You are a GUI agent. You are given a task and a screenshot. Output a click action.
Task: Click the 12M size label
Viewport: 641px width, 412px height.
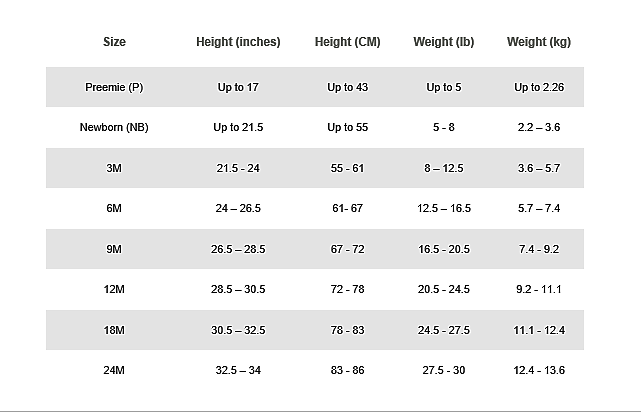coord(114,290)
